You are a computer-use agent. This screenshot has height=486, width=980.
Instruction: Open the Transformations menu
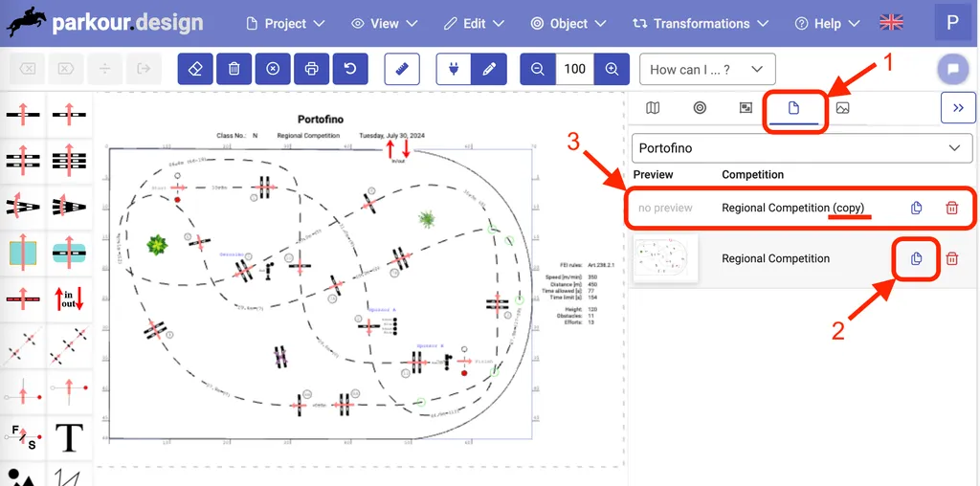tap(701, 23)
